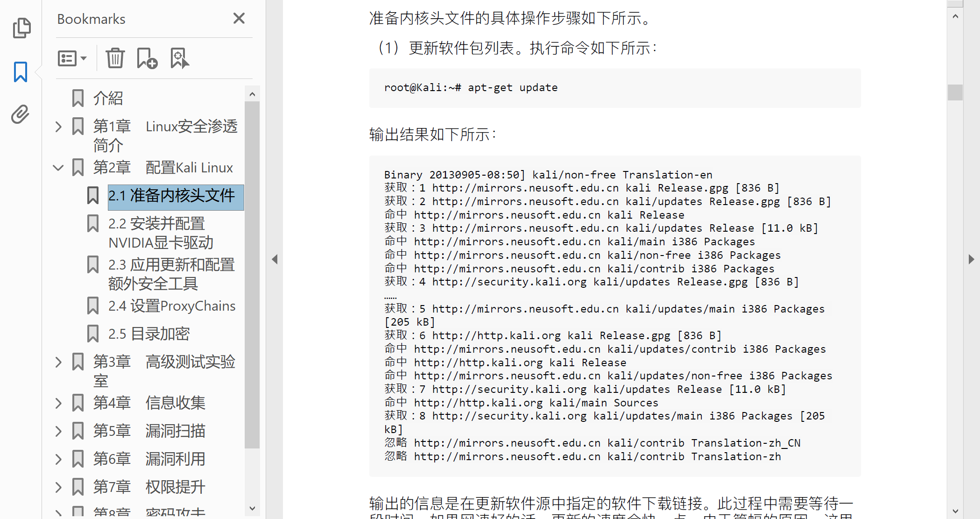Click bookmark icon beside 2.5 目录加密

[93, 334]
